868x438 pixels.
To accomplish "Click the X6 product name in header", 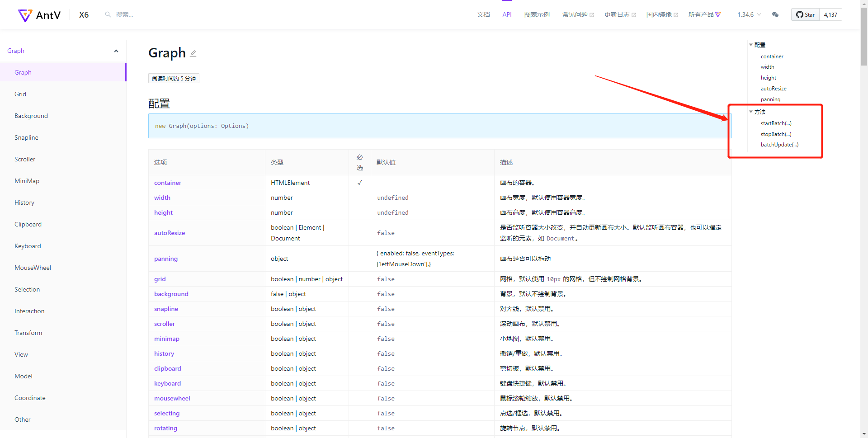I will [x=84, y=15].
